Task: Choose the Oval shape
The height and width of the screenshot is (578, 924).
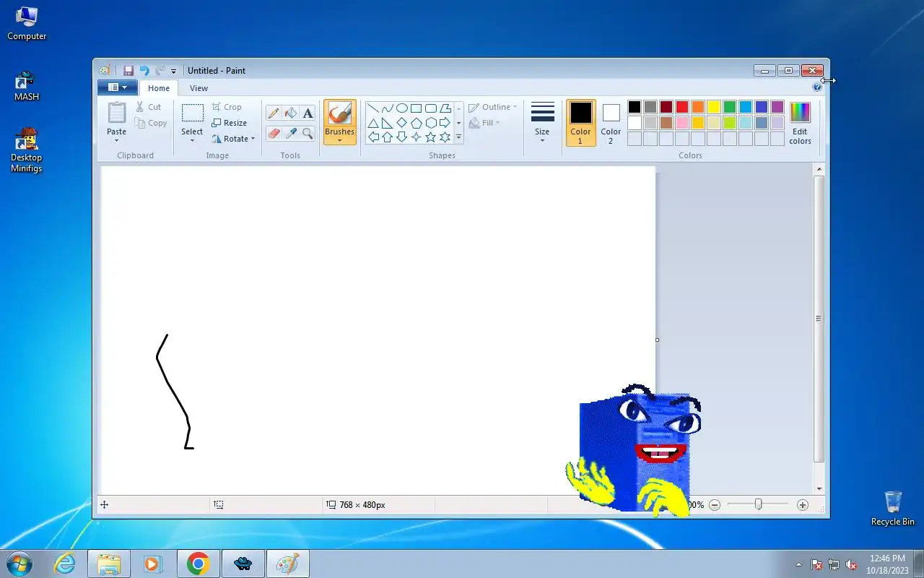Action: click(402, 108)
